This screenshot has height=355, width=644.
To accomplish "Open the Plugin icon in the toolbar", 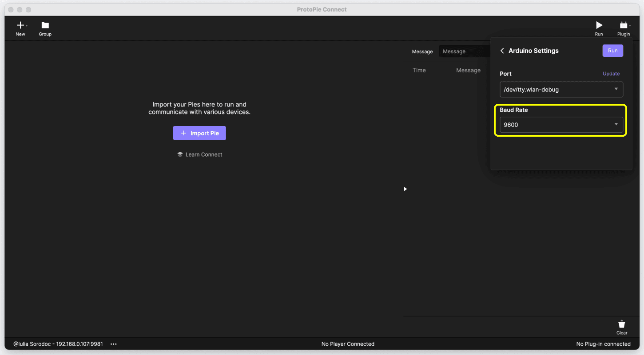I will click(x=623, y=25).
